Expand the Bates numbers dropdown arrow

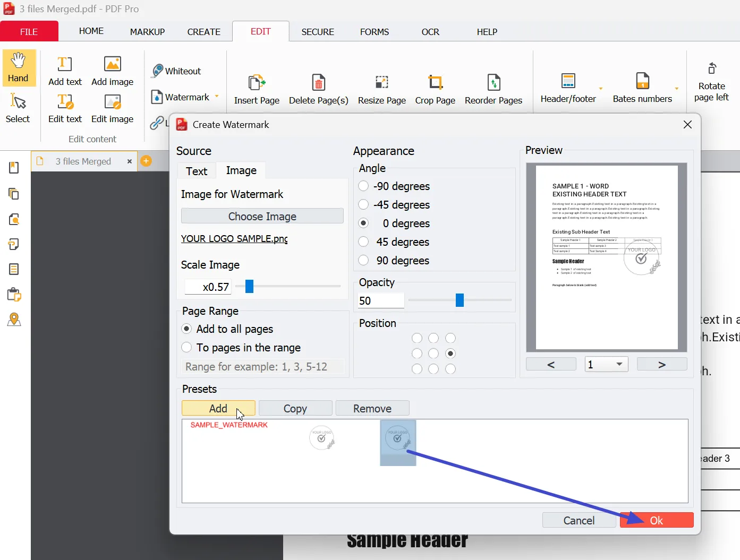click(677, 88)
